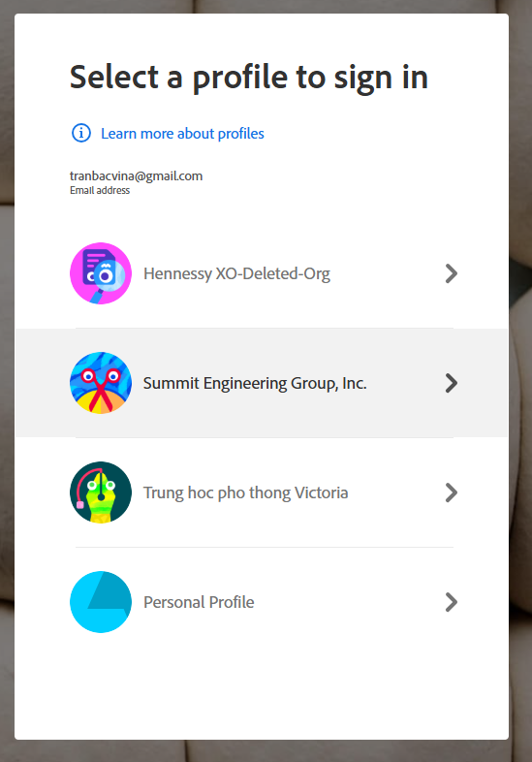Click the Email address label
532x762 pixels.
click(x=100, y=190)
